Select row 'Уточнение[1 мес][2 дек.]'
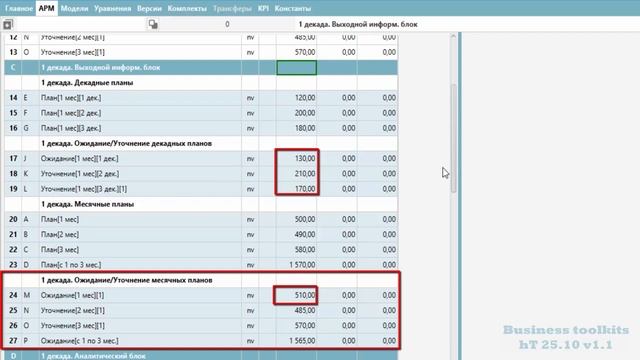The height and width of the screenshot is (360, 640). (x=201, y=174)
